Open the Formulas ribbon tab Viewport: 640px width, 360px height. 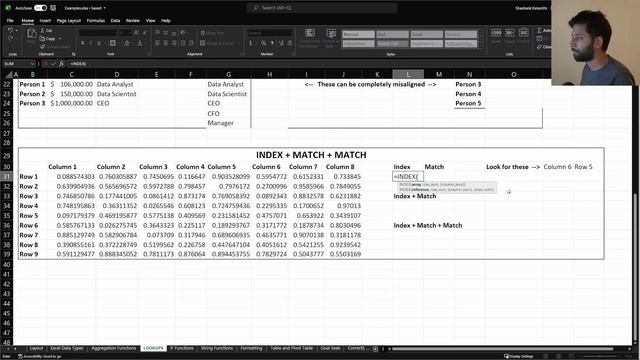(x=96, y=20)
